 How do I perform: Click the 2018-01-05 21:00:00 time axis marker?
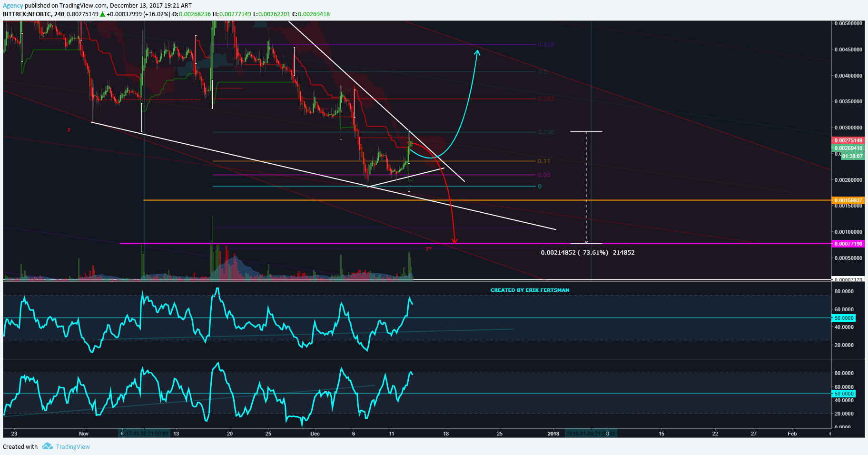[591, 434]
